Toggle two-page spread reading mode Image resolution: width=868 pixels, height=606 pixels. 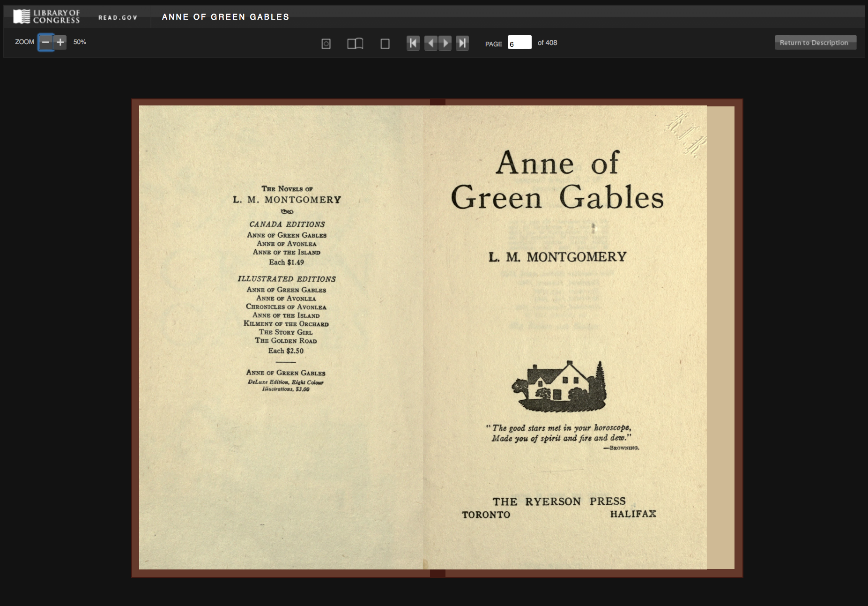click(x=356, y=43)
